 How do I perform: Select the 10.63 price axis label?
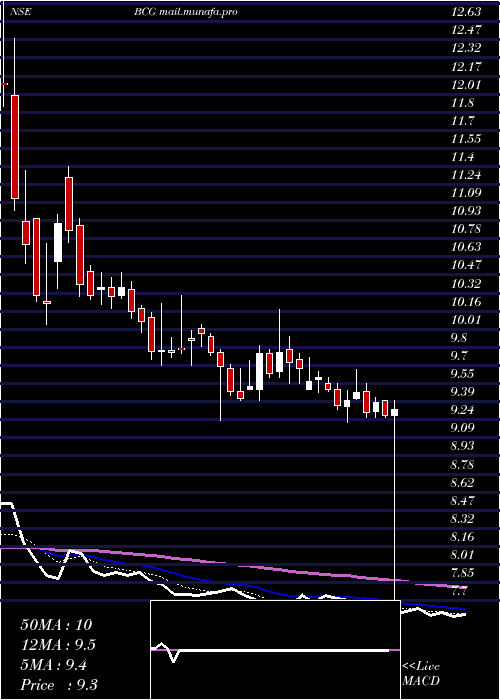[x=467, y=247]
